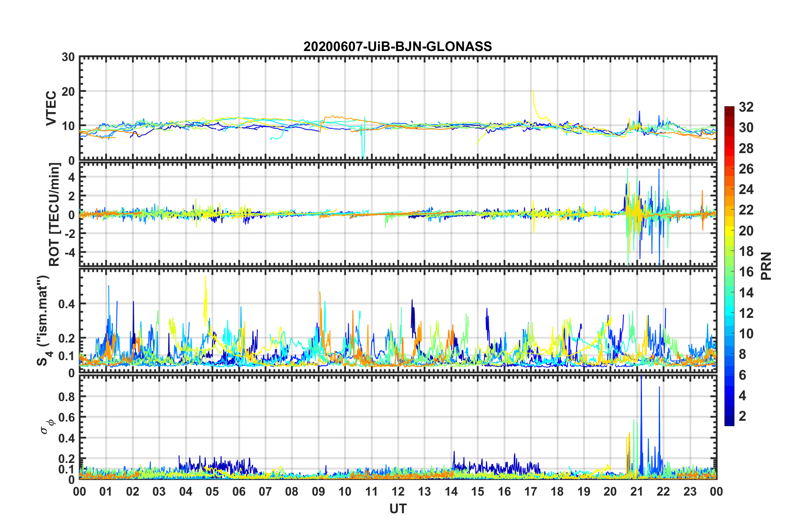Click x-axis hour tick 23
Viewport: 796px width, 532px height.
[x=690, y=491]
